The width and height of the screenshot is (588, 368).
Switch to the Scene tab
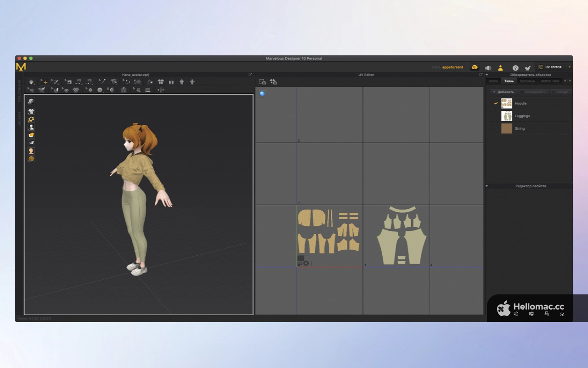[493, 81]
